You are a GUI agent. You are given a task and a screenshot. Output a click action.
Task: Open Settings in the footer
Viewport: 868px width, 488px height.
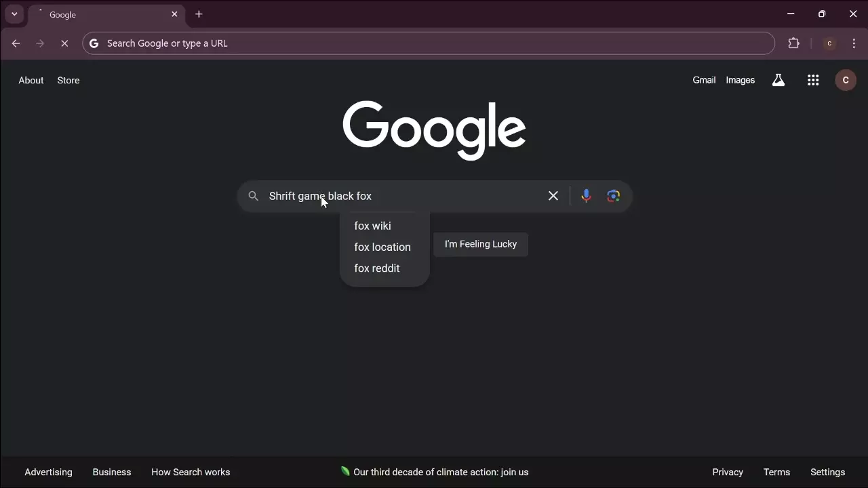coord(827,472)
